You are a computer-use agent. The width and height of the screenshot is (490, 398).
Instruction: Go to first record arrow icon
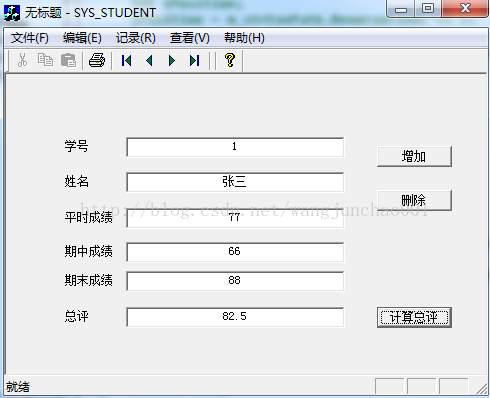click(127, 60)
